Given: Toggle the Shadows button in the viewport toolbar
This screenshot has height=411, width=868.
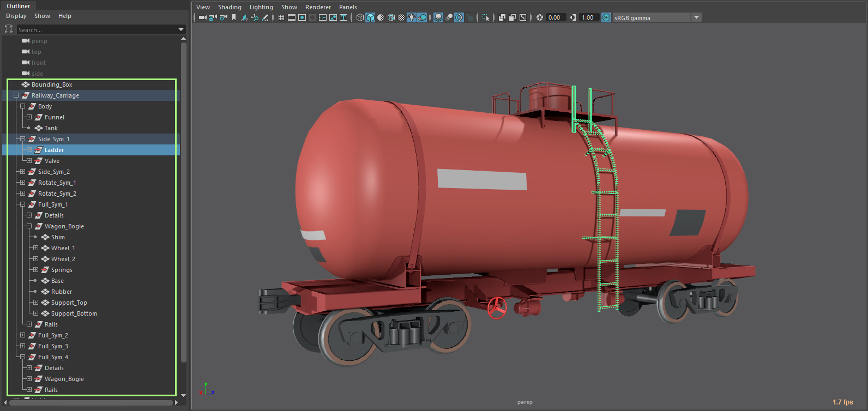Looking at the screenshot, I should click(x=422, y=17).
